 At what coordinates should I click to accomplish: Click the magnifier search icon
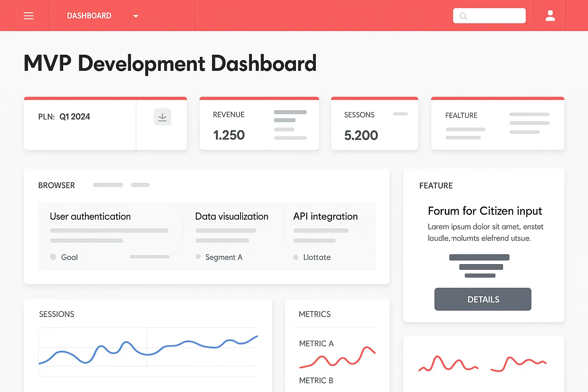(x=463, y=16)
